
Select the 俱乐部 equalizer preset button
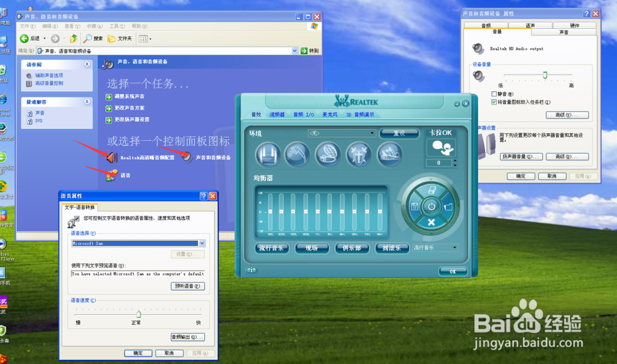pyautogui.click(x=352, y=248)
